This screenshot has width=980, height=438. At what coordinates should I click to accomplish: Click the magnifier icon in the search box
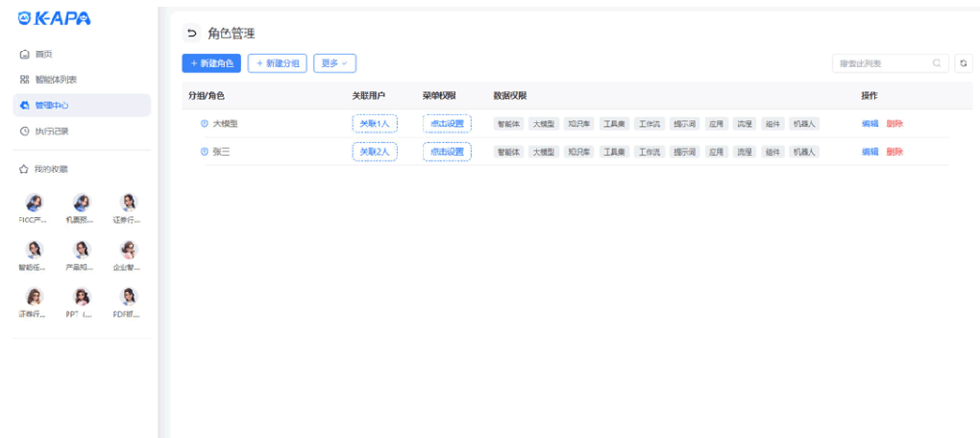[937, 63]
